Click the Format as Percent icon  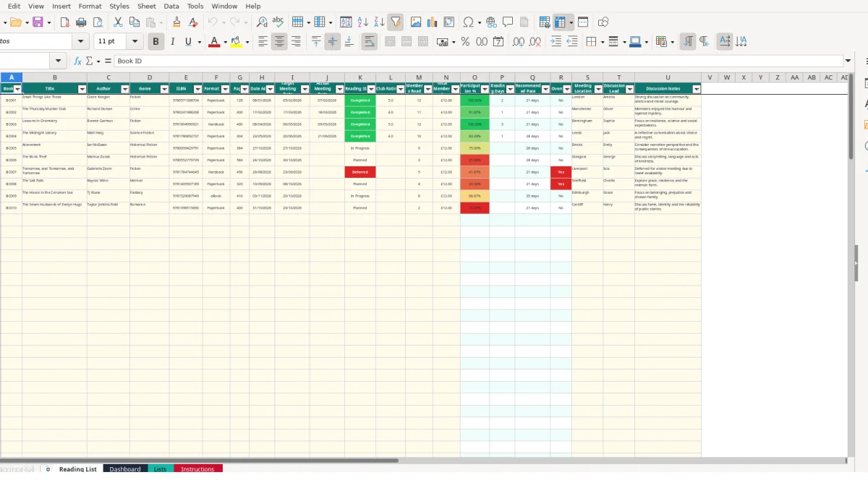coord(465,42)
